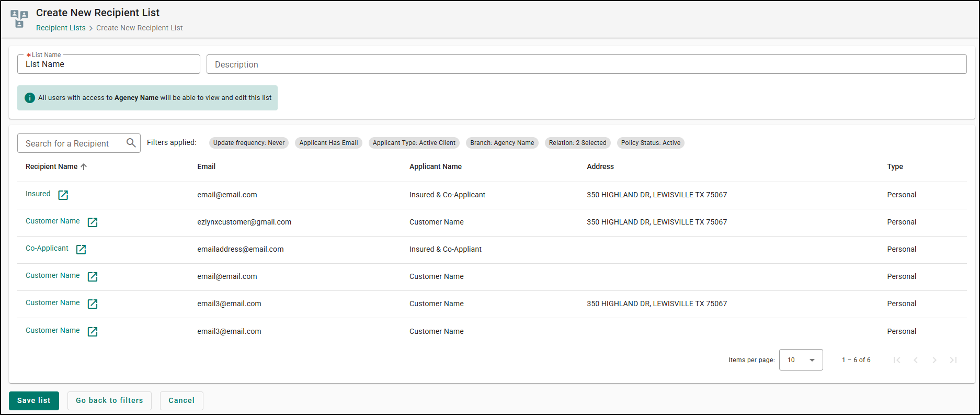The image size is (980, 415).
Task: Go to first page icon
Action: (x=897, y=360)
